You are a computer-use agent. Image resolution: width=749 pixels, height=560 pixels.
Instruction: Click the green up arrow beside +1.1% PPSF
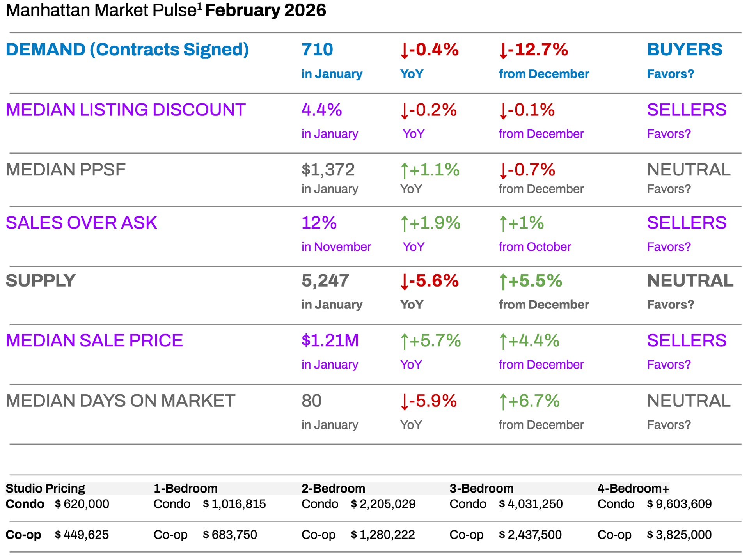pos(404,170)
